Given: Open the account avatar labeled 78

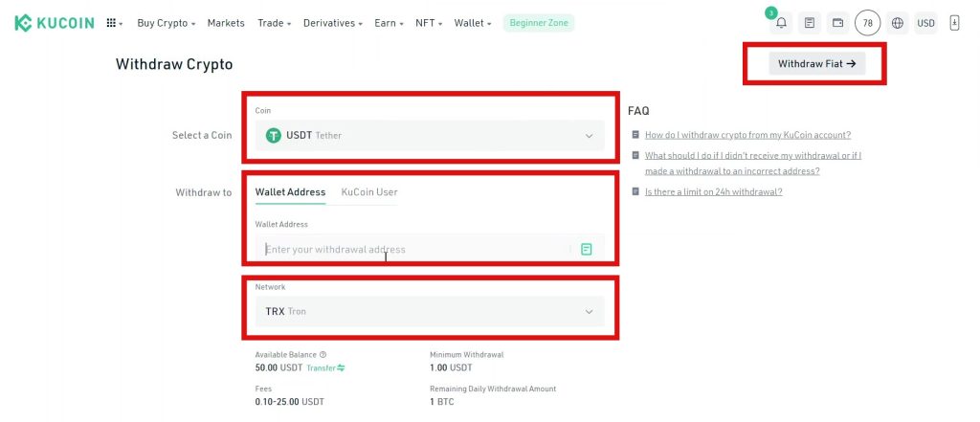Looking at the screenshot, I should click(867, 23).
